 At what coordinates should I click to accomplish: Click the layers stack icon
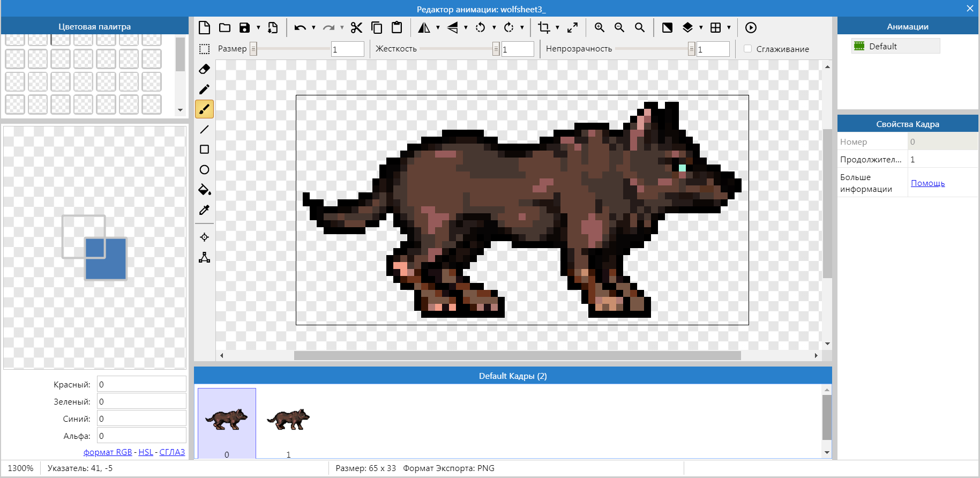(687, 28)
